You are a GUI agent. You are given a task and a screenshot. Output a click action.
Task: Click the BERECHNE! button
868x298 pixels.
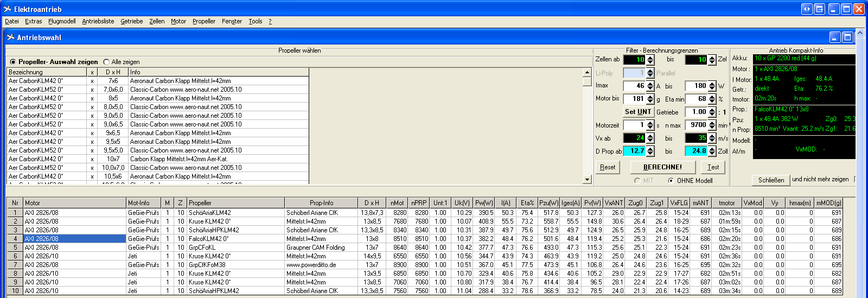[663, 167]
